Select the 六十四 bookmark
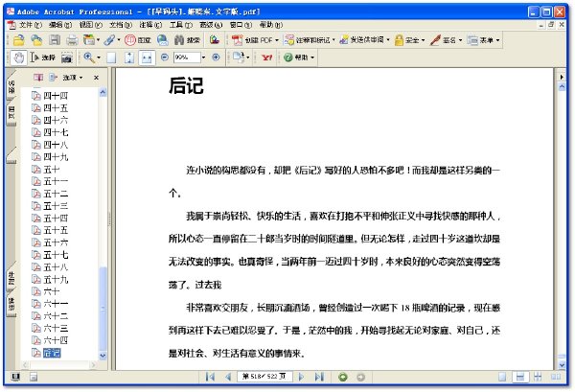575x392 pixels. [56, 340]
